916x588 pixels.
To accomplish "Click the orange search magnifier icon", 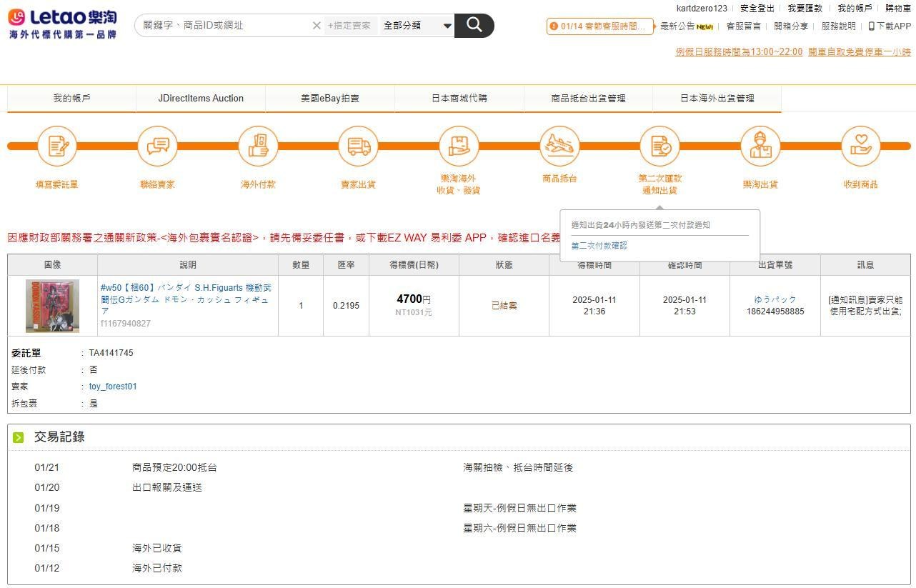I will click(473, 25).
